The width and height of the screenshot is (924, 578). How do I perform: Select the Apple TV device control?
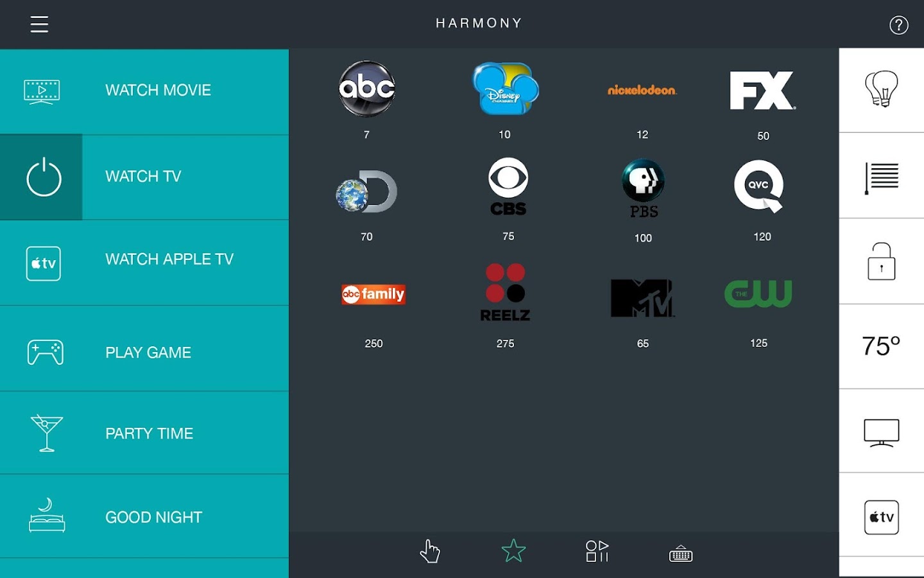[882, 517]
